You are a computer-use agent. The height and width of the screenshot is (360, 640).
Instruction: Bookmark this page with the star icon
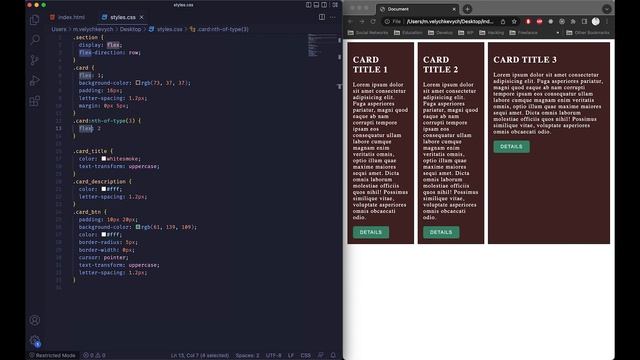[514, 21]
